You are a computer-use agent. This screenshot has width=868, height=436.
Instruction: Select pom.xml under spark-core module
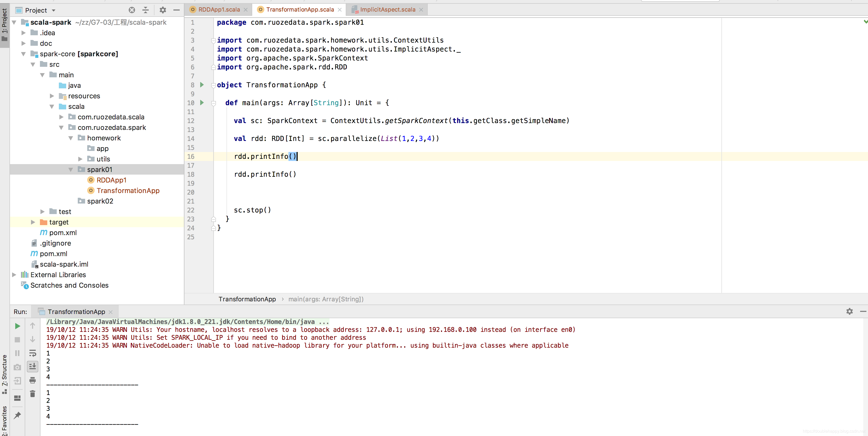(63, 233)
